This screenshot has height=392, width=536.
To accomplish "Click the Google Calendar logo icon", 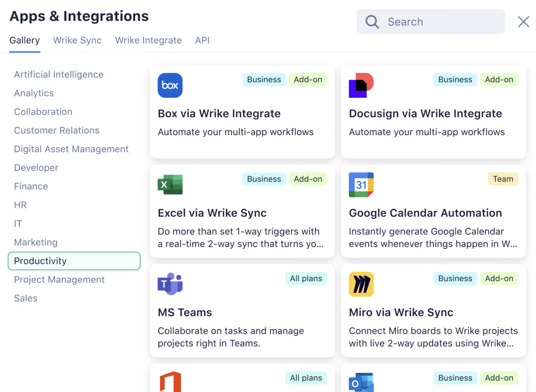I will click(361, 185).
